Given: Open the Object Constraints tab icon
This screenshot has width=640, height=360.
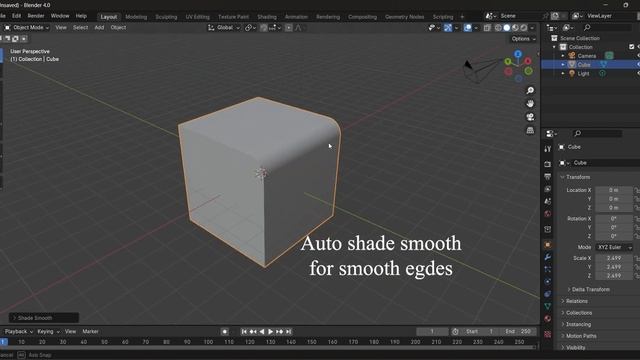Looking at the screenshot, I should point(547,294).
